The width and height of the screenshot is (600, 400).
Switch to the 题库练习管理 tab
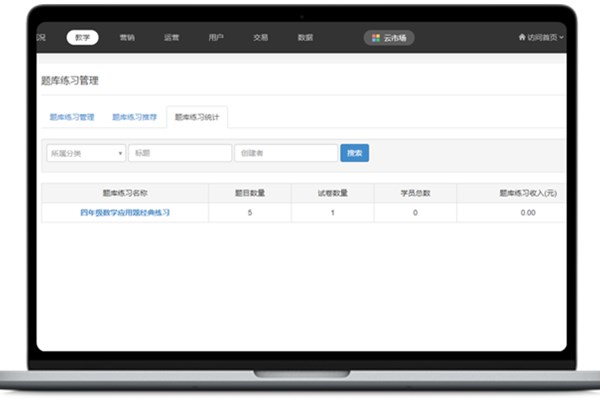72,117
